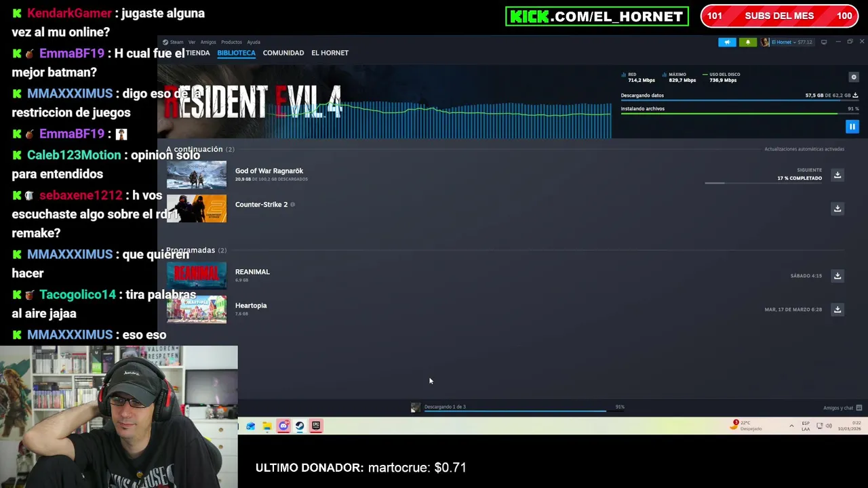Click the REANIMAL title text
The width and height of the screenshot is (868, 488).
(x=252, y=272)
